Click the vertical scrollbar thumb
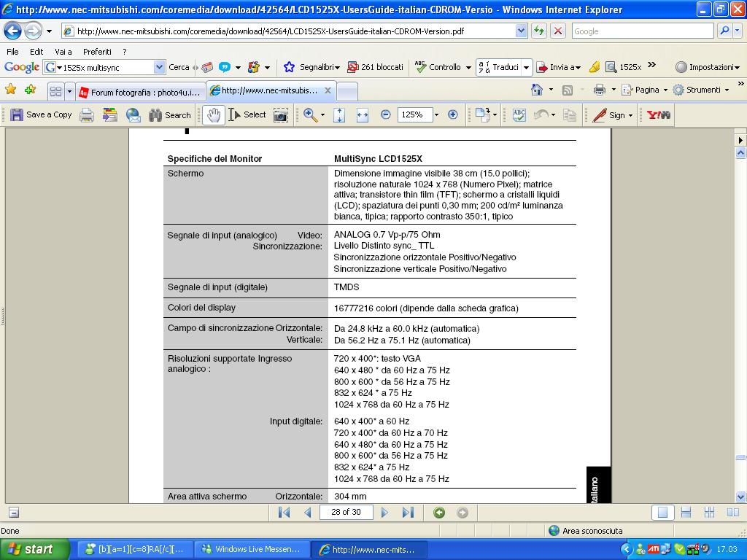Image resolution: width=747 pixels, height=560 pixels. pos(740,458)
